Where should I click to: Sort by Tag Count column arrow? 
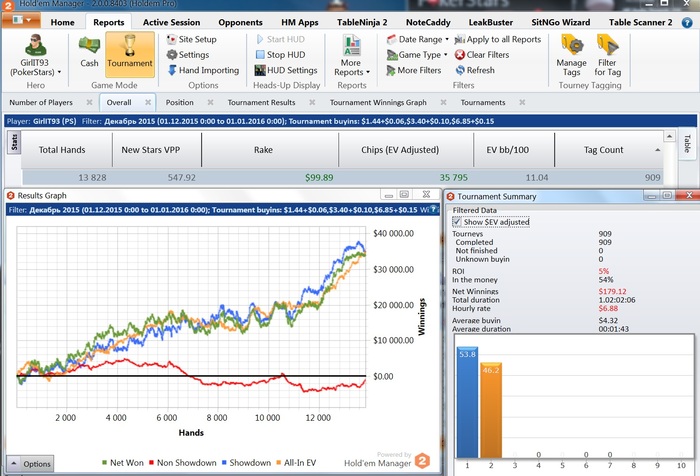coord(658,150)
